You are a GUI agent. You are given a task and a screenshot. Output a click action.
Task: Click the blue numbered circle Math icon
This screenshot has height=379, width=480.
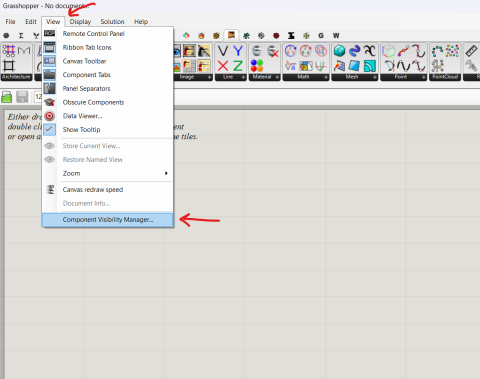click(291, 51)
